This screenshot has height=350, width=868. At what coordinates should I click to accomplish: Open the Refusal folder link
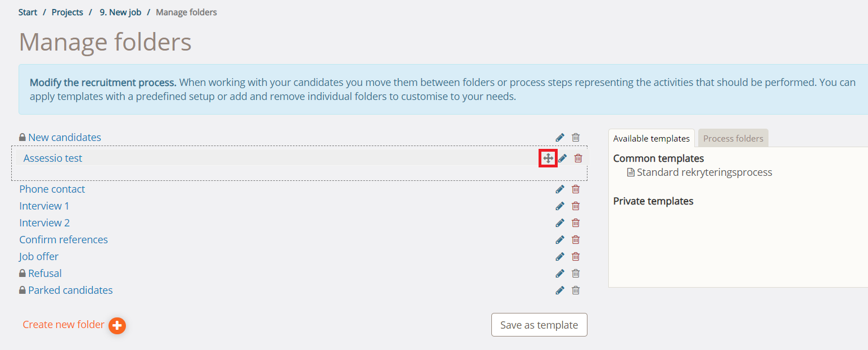pos(45,274)
